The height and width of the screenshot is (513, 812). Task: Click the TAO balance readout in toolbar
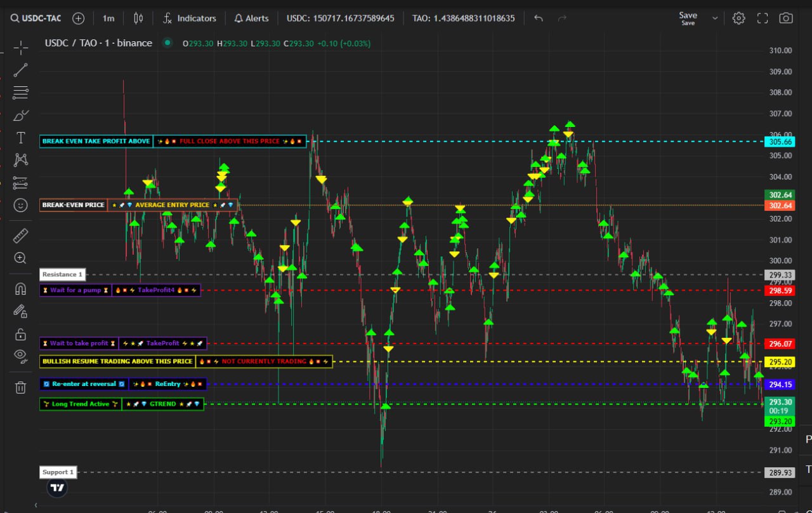point(463,18)
